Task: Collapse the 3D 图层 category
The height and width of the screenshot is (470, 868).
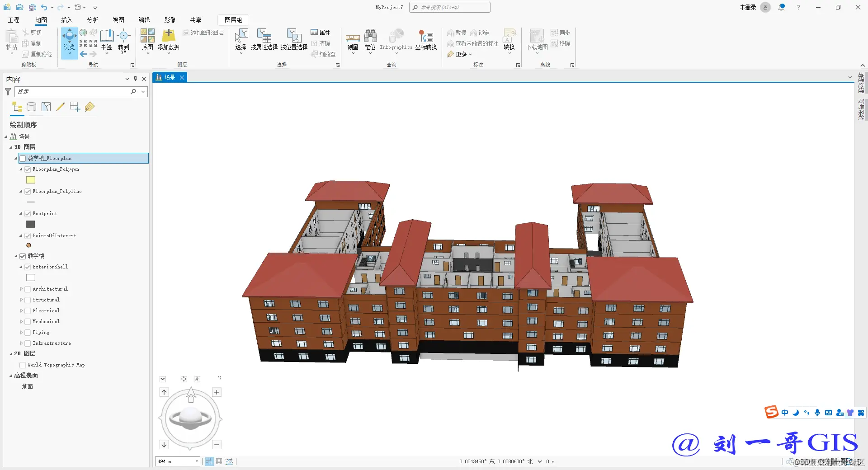Action: 11,147
